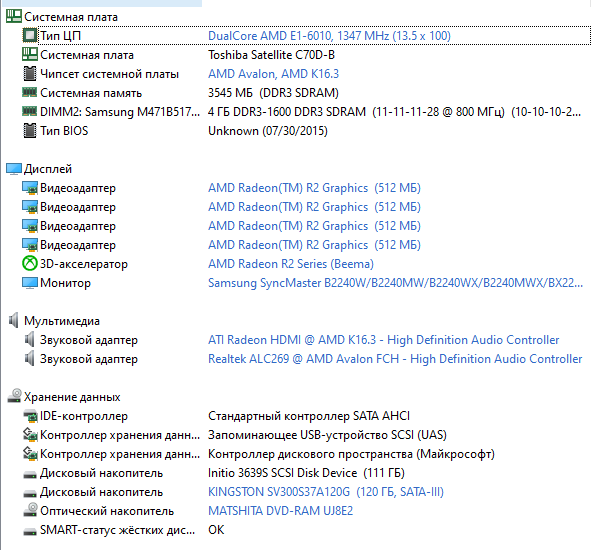Click the monitor icon beside Монитор row
This screenshot has width=607, height=550.
30,283
